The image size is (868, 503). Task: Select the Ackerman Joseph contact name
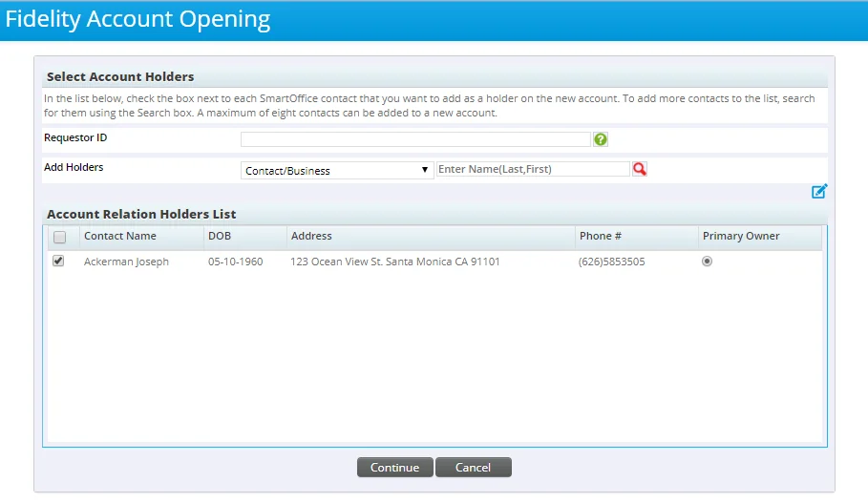[x=126, y=262]
